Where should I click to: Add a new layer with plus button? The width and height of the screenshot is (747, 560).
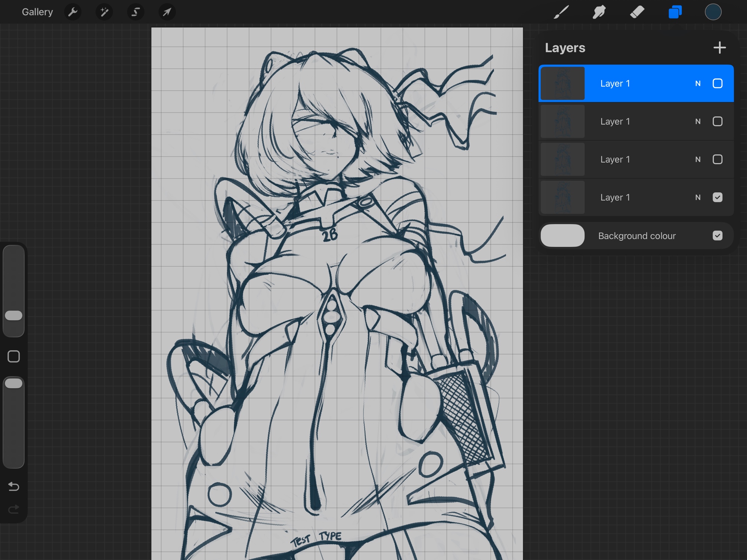719,48
